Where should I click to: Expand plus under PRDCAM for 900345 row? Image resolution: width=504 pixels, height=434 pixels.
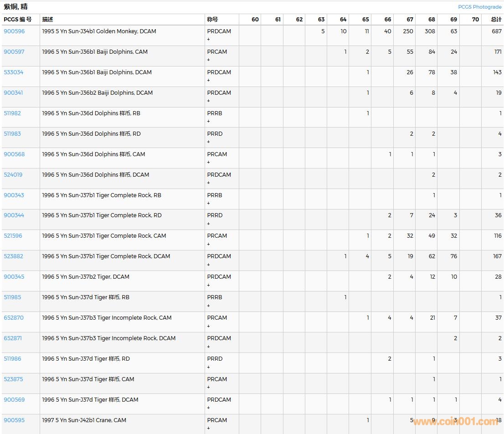click(x=209, y=285)
